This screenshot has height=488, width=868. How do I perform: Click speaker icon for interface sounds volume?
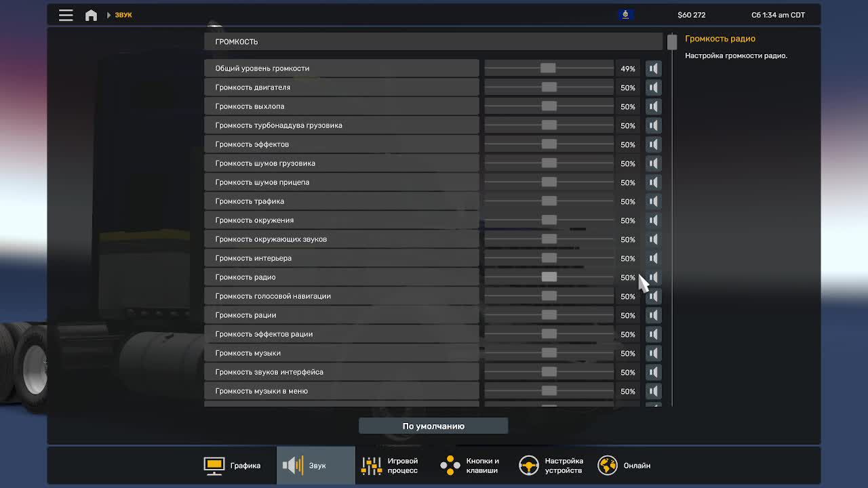[653, 372]
